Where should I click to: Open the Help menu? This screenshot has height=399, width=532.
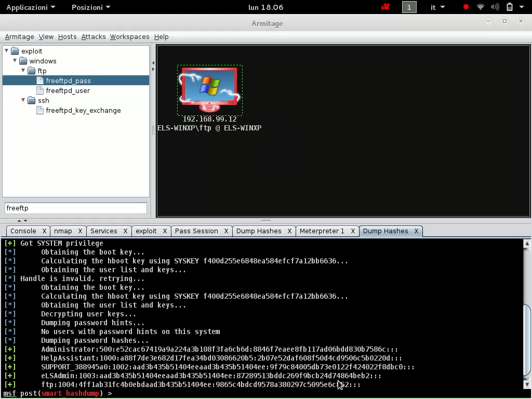(161, 37)
